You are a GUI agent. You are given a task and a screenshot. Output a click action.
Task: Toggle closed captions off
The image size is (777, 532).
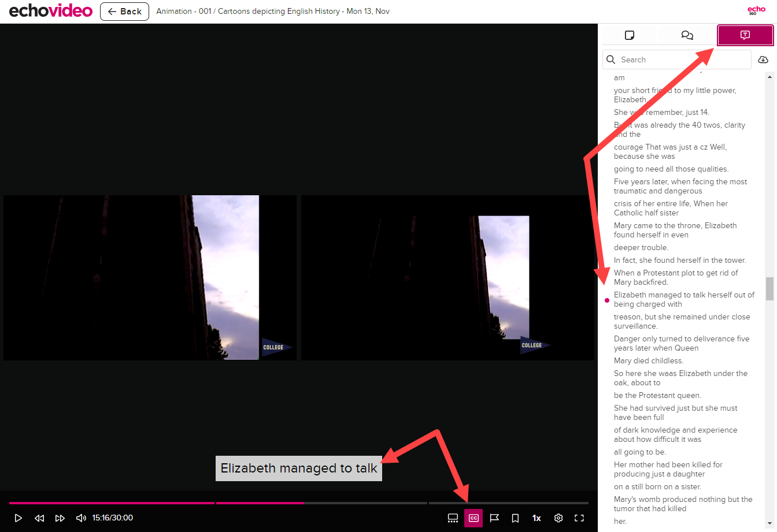pyautogui.click(x=473, y=518)
